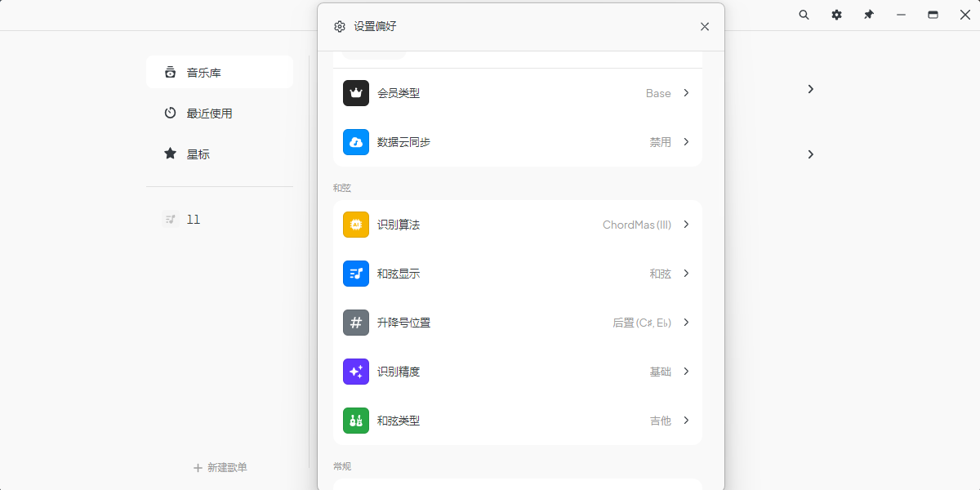The width and height of the screenshot is (980, 490).
Task: Expand the 数据云同步 禁用 chevron
Action: click(686, 142)
